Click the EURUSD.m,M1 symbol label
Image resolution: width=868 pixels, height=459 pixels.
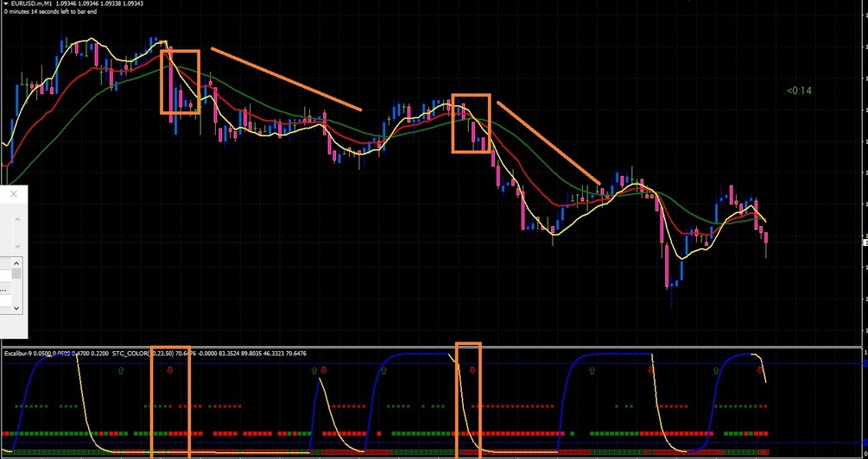(x=32, y=3)
